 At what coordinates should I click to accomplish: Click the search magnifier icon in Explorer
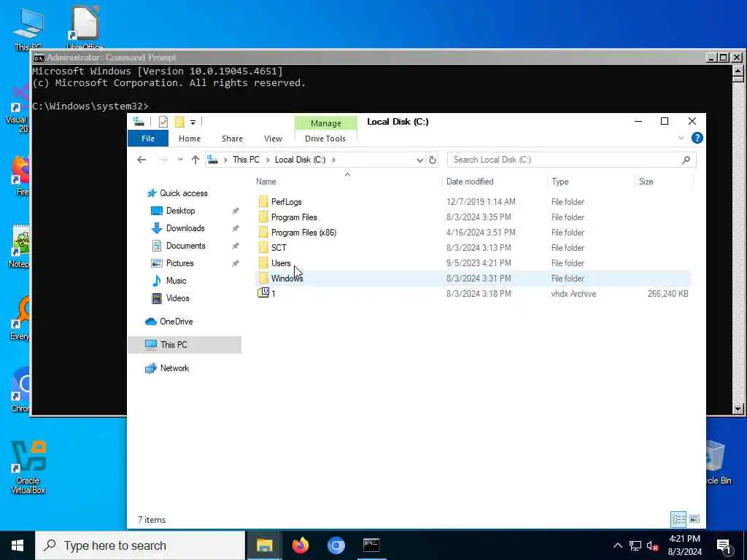click(686, 160)
